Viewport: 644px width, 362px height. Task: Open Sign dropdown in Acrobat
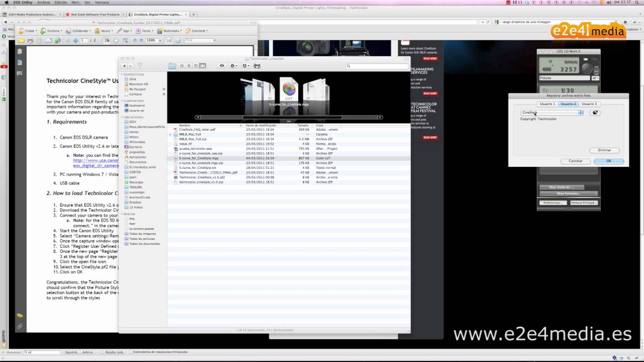pyautogui.click(x=125, y=31)
